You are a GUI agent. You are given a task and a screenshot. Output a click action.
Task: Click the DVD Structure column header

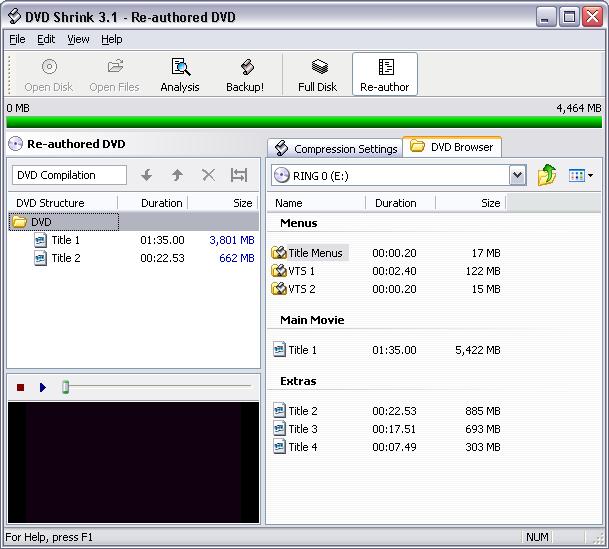click(x=63, y=203)
